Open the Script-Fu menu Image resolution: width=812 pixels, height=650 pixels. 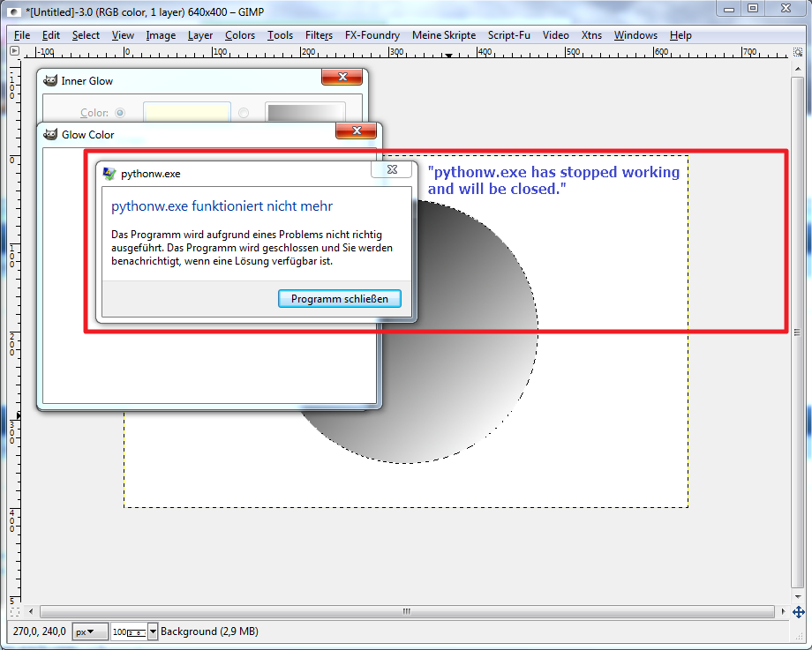pos(509,35)
